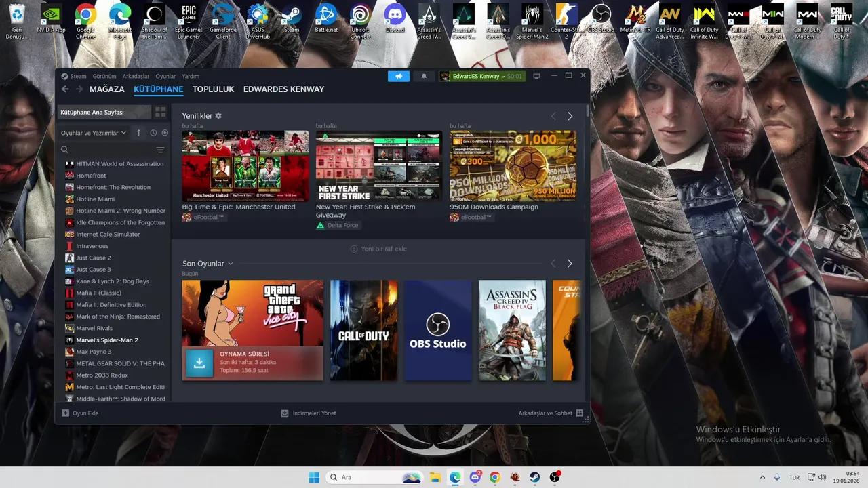Expand the Son Oyunlar shelf dropdown
The image size is (868, 488).
click(231, 264)
